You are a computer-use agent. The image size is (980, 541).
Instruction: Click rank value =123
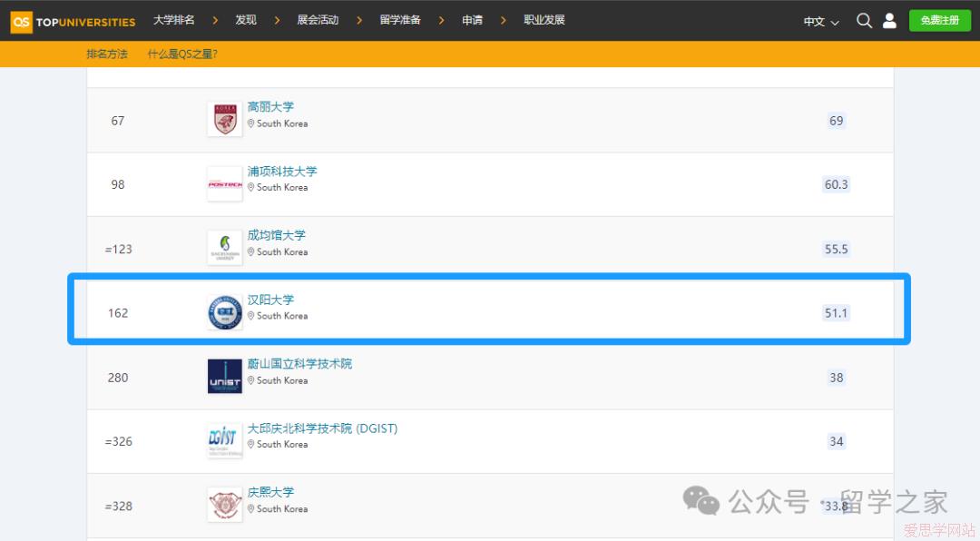tap(119, 249)
